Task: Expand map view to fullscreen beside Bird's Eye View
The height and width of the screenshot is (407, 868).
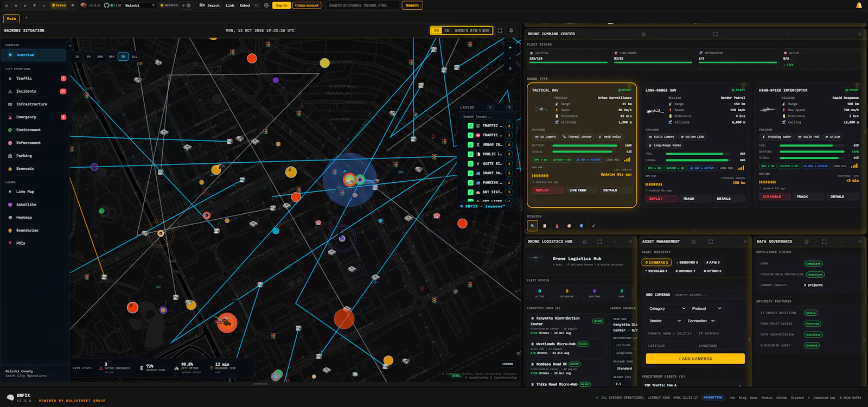Action: tap(500, 30)
